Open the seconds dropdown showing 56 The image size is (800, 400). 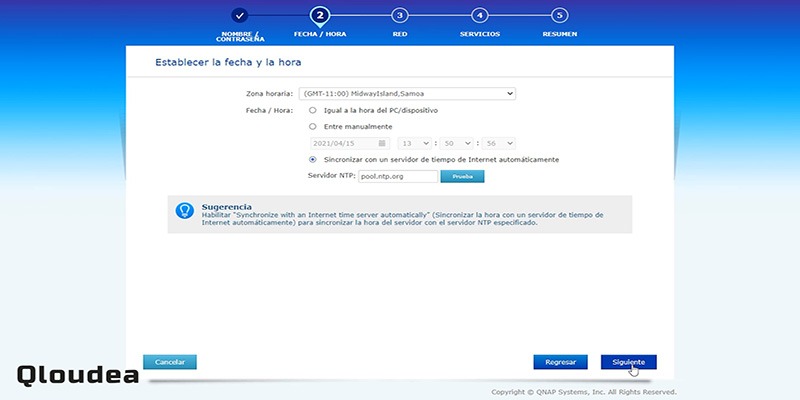coord(498,143)
